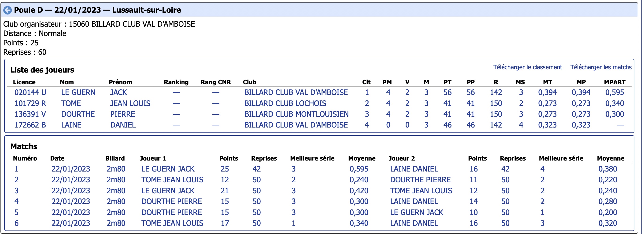Select LE GUERN JACK in match 5
The width and height of the screenshot is (644, 234).
tap(417, 212)
